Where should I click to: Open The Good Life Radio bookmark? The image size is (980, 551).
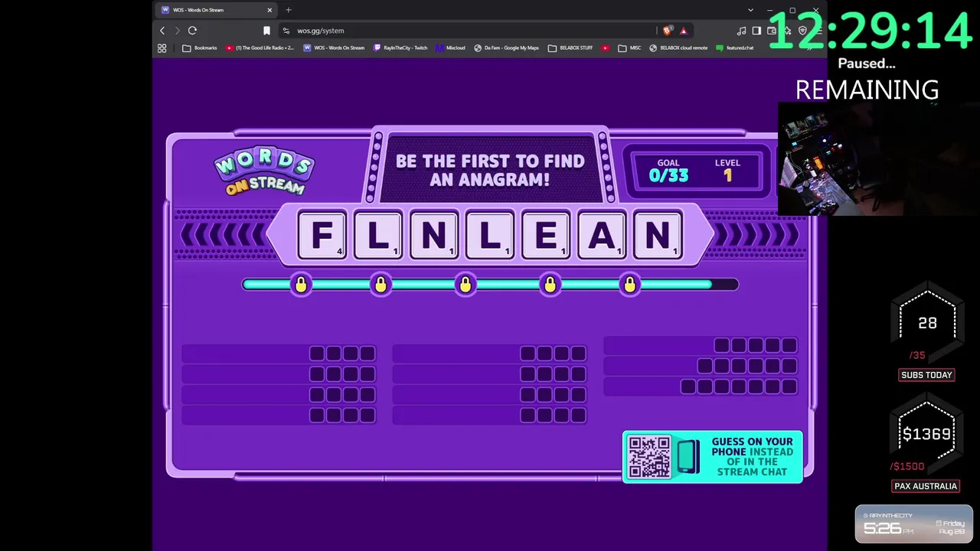click(x=260, y=48)
